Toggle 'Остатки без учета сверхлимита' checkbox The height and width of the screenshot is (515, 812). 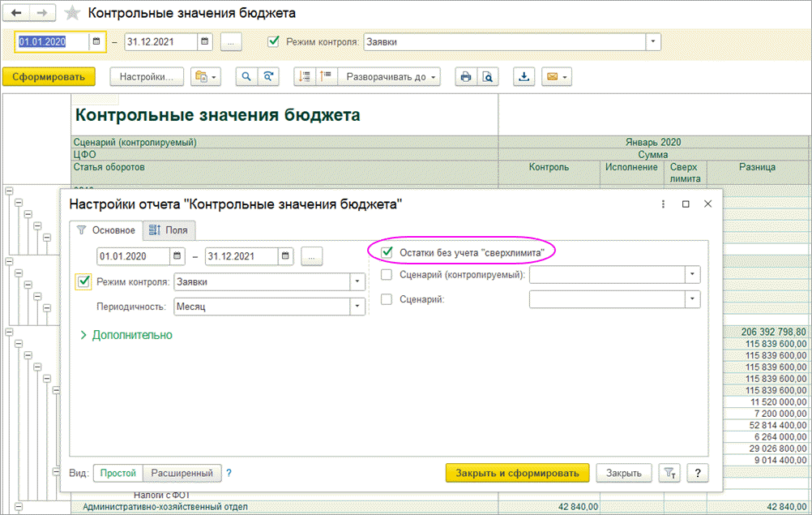coord(387,252)
